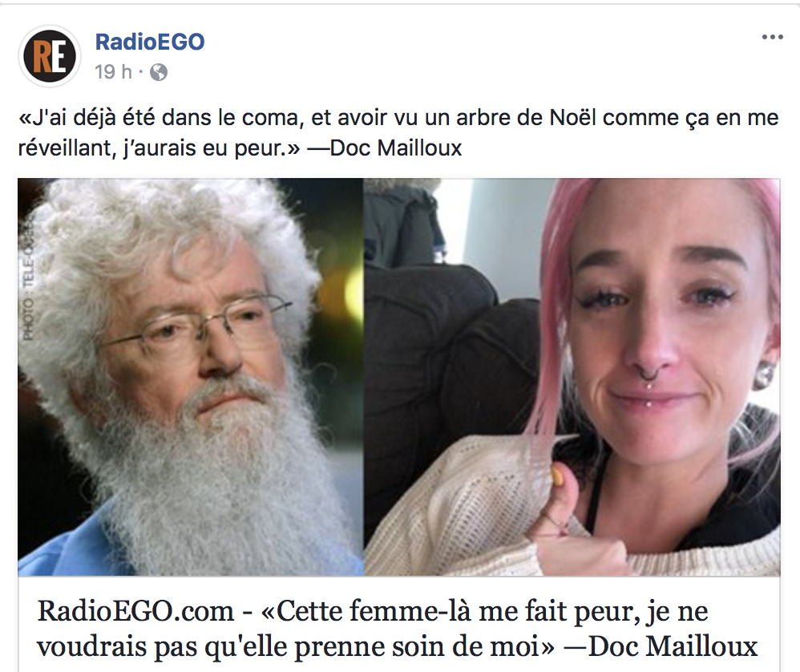Image resolution: width=800 pixels, height=672 pixels.
Task: Open the "19 h" post timestamp
Action: coord(113,72)
